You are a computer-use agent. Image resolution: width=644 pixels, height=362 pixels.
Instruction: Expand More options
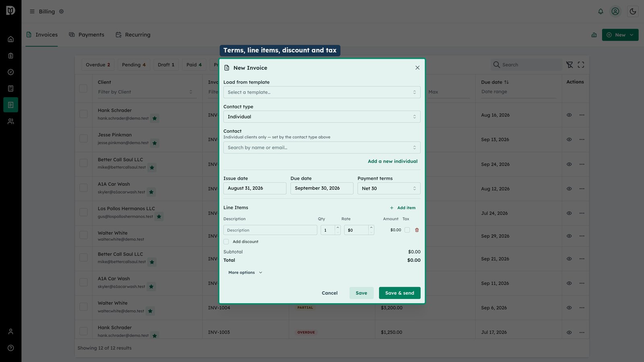[245, 272]
